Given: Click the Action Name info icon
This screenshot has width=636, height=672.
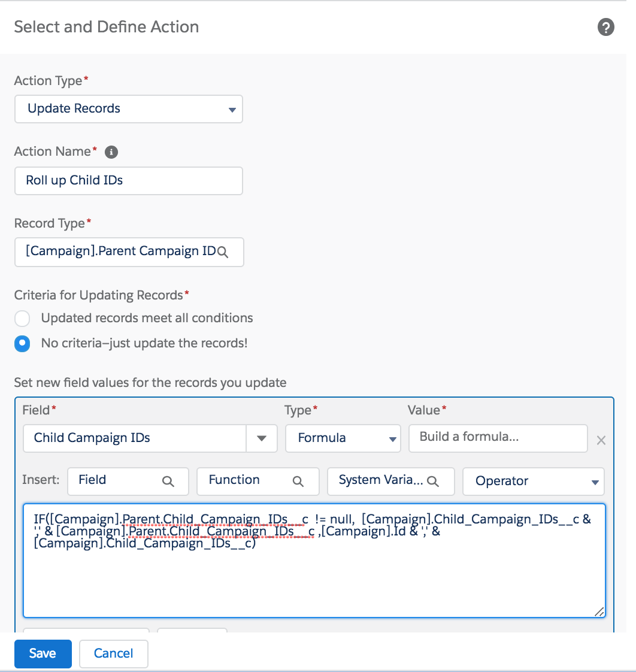Looking at the screenshot, I should tap(111, 152).
